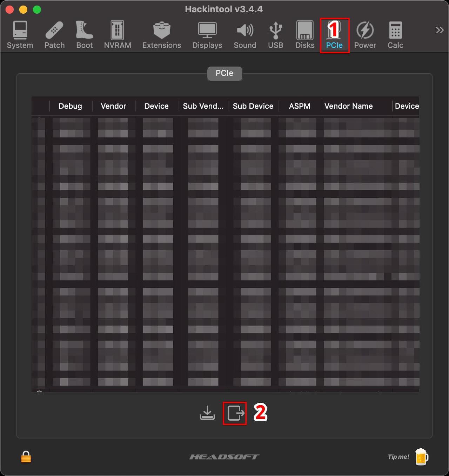The width and height of the screenshot is (449, 476).
Task: Sort by the ASPM column header
Action: (300, 106)
